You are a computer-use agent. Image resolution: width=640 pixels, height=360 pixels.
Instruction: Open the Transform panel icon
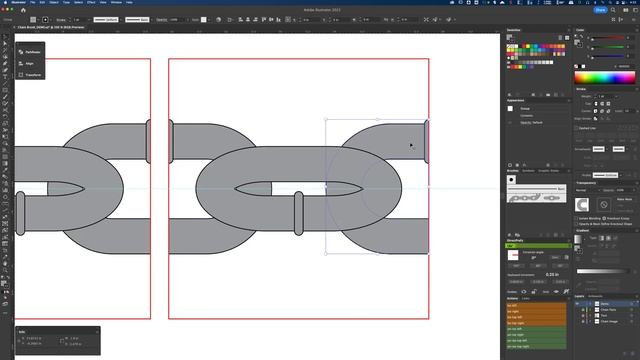point(21,75)
